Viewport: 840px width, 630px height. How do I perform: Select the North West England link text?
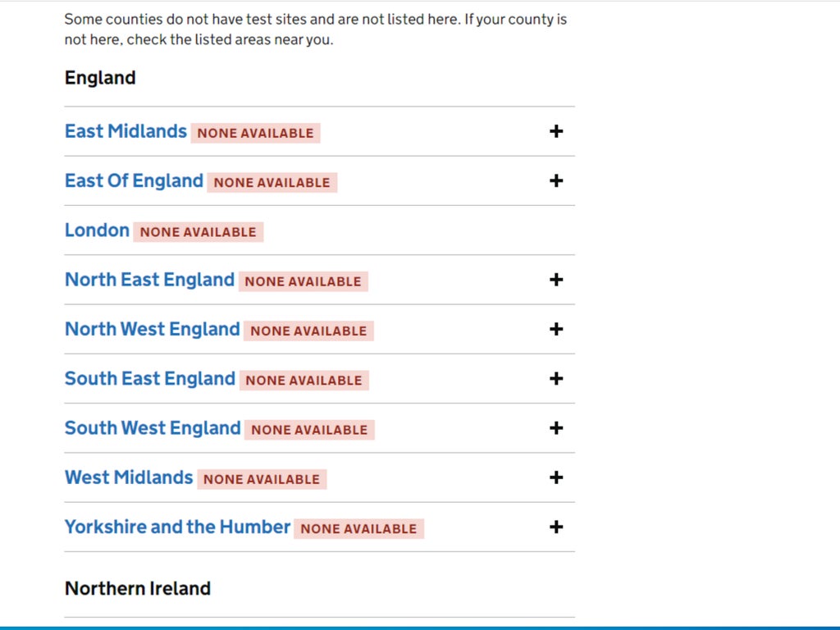(x=152, y=329)
